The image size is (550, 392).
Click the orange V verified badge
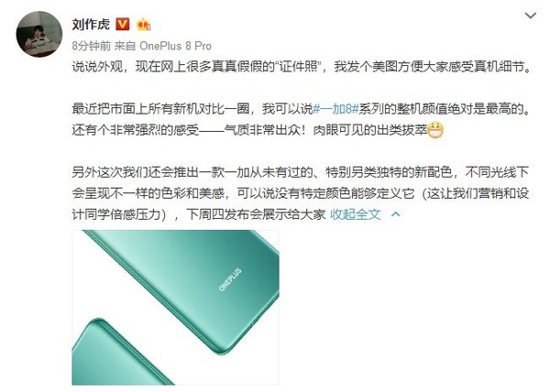click(x=123, y=24)
